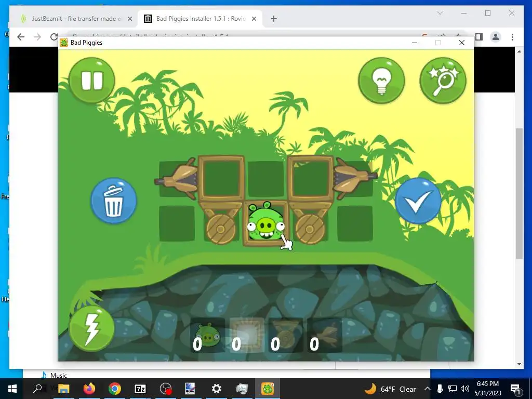Open Chrome tab search chevron

440,13
